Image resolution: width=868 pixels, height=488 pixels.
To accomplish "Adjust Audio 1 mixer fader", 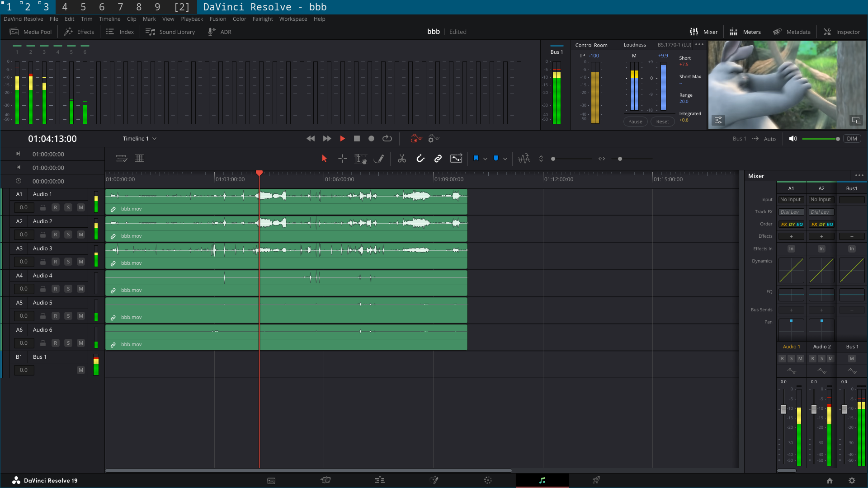I will coord(783,409).
